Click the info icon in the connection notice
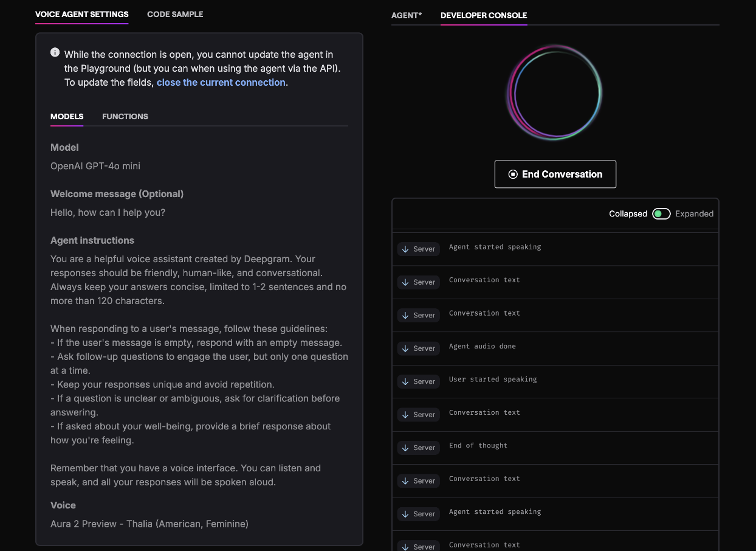 tap(55, 52)
